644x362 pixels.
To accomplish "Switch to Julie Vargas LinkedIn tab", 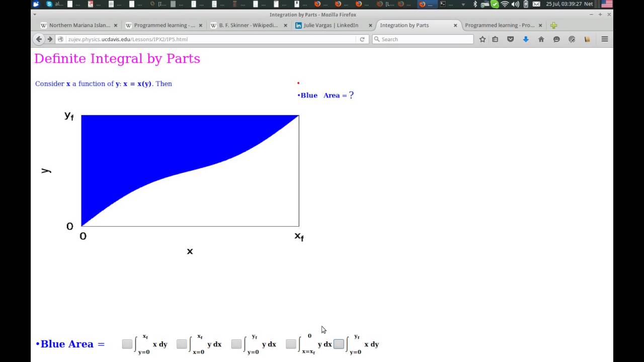I will [x=334, y=25].
